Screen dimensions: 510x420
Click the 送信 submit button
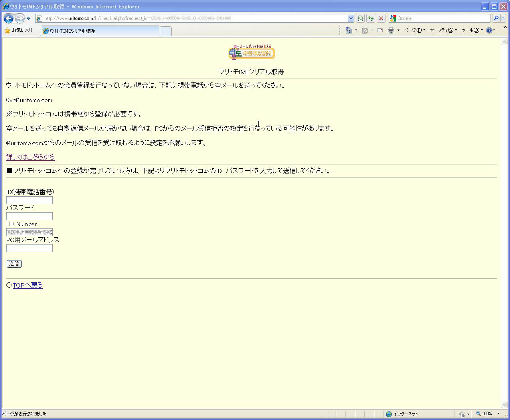pyautogui.click(x=14, y=264)
